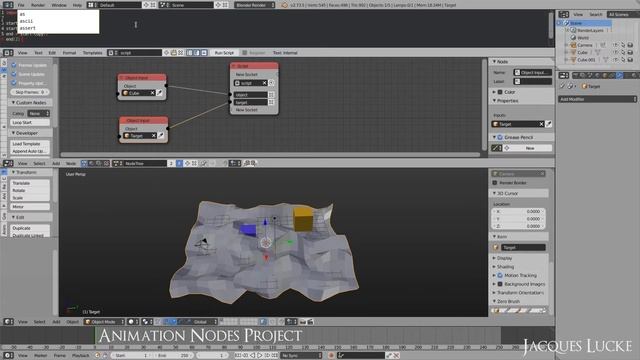
Task: Open the Global orientation dropdown
Action: 202,322
